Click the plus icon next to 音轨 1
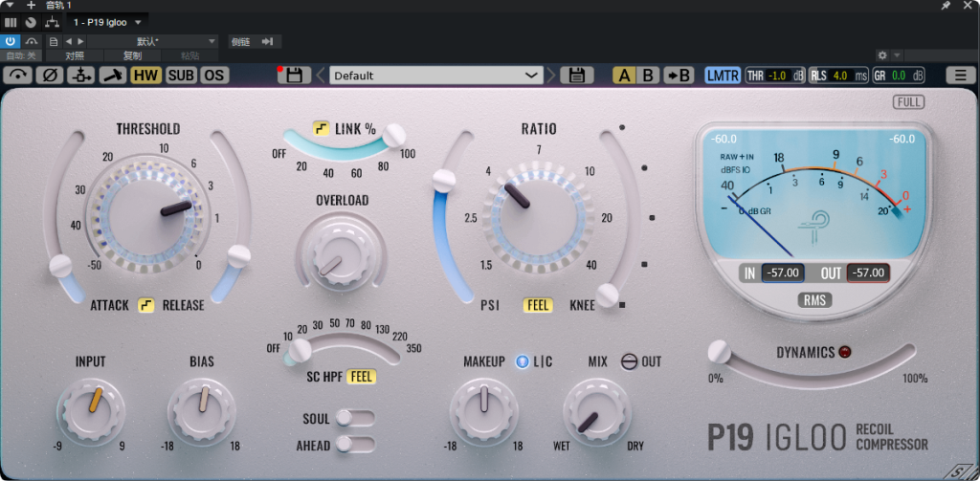 tap(32, 5)
